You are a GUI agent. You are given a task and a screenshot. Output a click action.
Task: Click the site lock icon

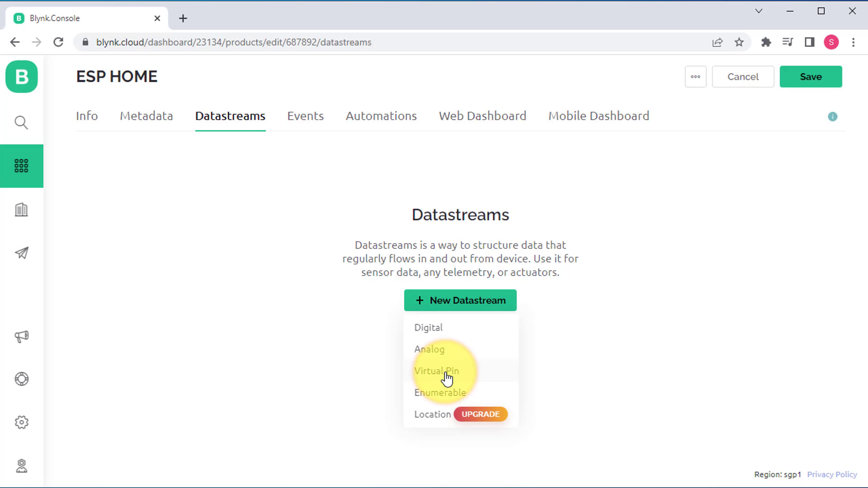(85, 42)
